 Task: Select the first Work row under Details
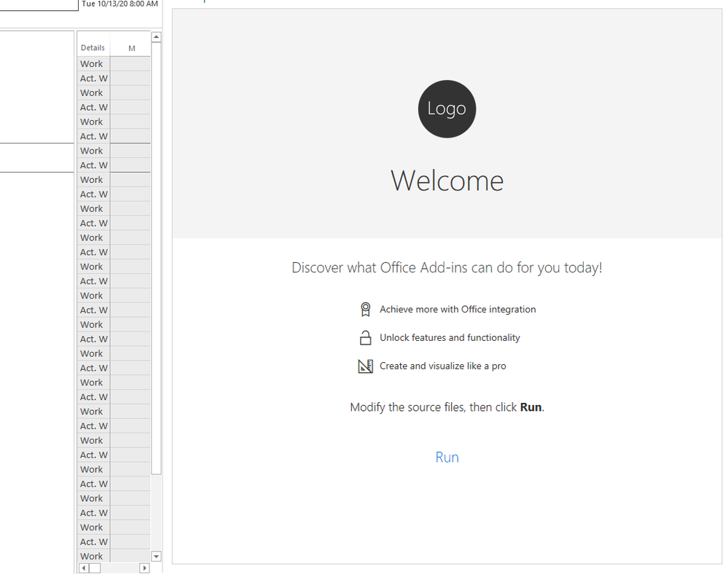pos(93,63)
